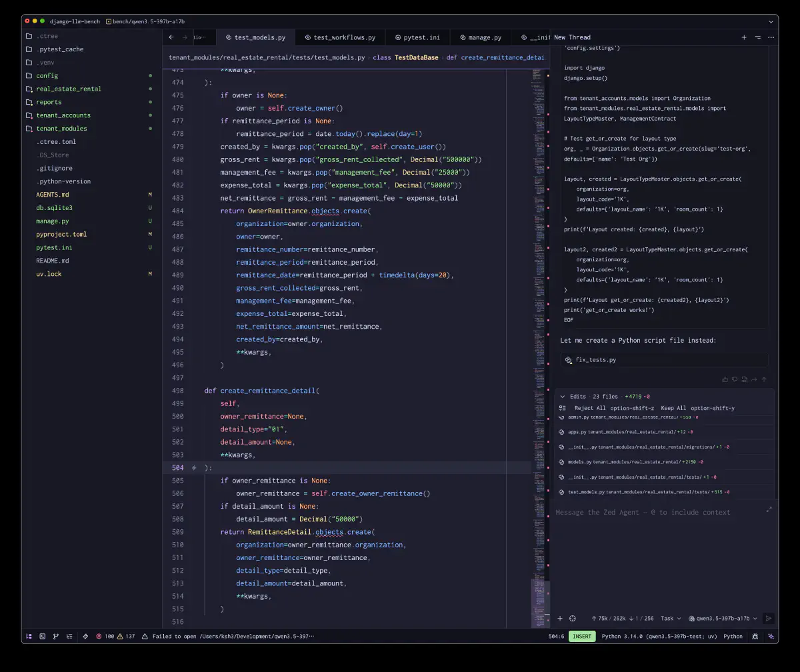Click the review changes list icon beside Reject All
Viewport: 800px width, 672px height.
coord(563,408)
